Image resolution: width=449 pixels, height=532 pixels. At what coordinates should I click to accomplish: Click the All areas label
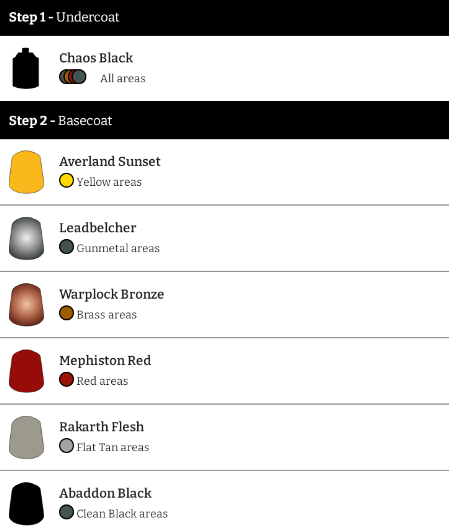[123, 78]
